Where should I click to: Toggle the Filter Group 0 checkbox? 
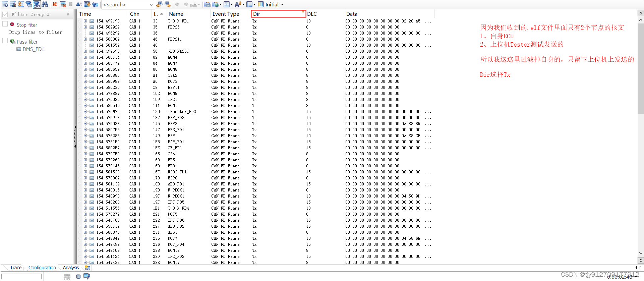tap(5, 14)
